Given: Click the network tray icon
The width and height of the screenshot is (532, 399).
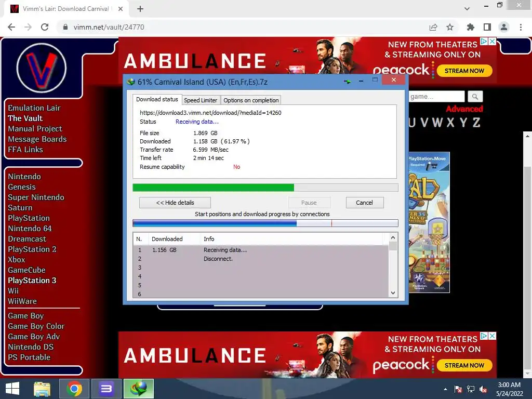Looking at the screenshot, I should click(471, 389).
